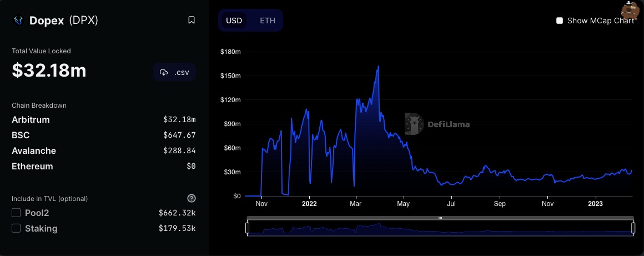Click the Chain Breakdown label

pos(39,105)
